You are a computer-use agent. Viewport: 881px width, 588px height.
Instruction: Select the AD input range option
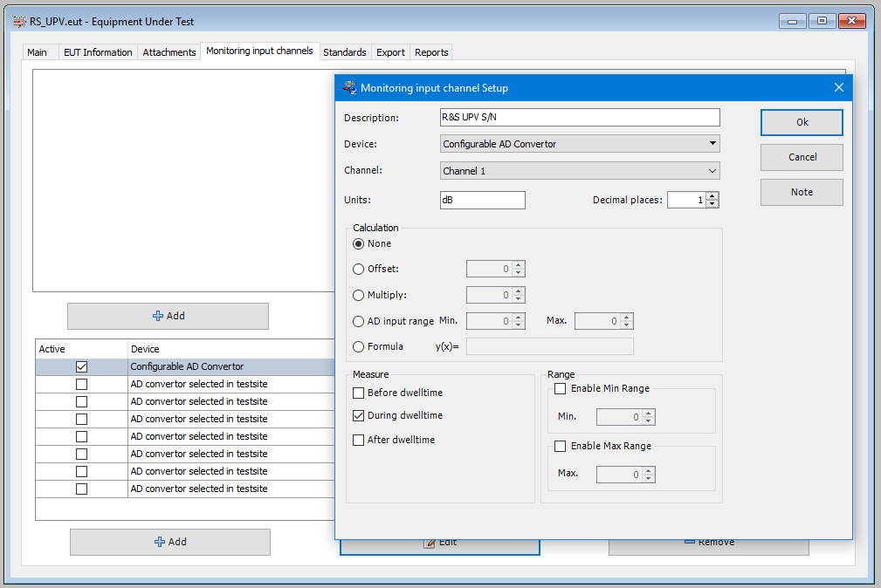pos(358,321)
